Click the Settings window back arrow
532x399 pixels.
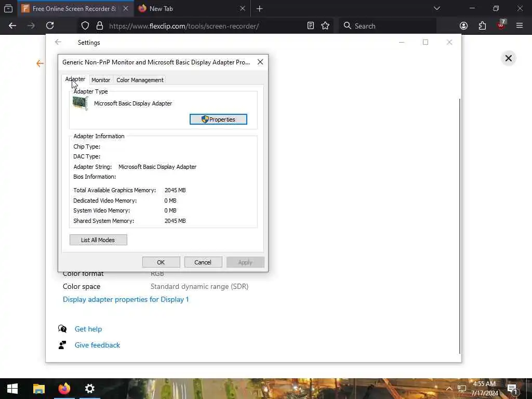click(58, 42)
